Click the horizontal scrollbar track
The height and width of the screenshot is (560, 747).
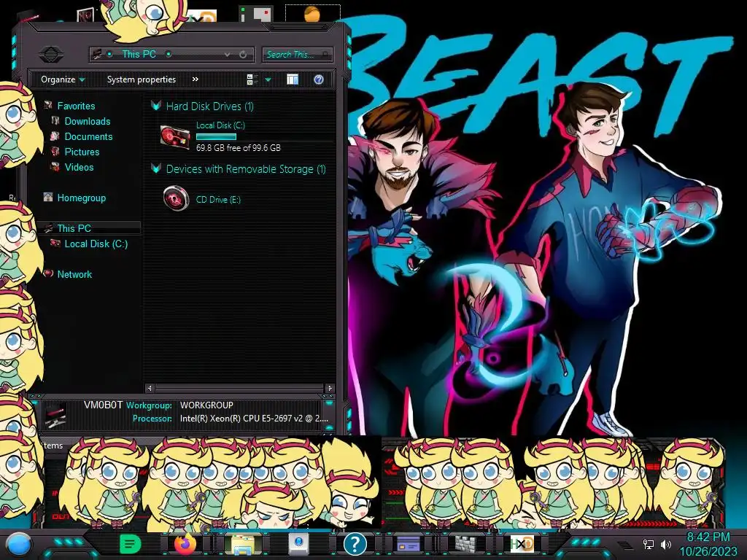[239, 388]
